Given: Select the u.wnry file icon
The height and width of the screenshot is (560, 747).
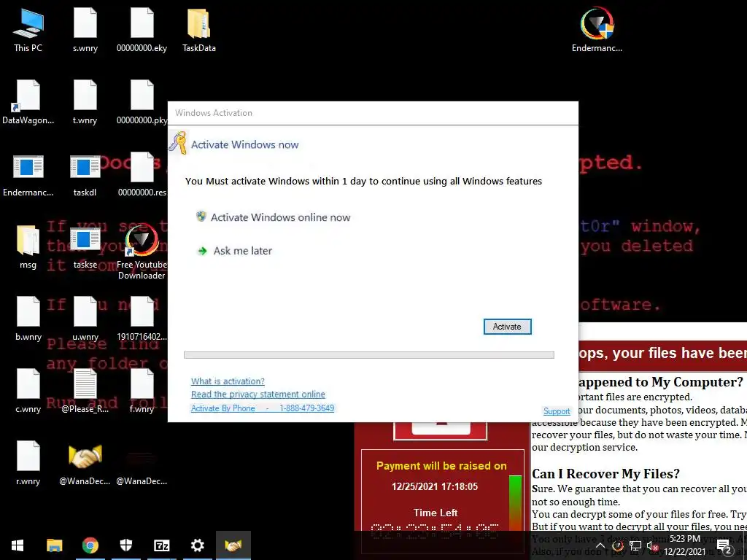Looking at the screenshot, I should point(85,319).
